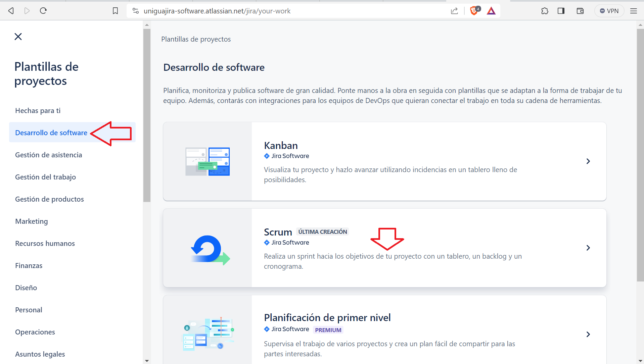
Task: Click the Kanban template thumbnail image
Action: pyautogui.click(x=208, y=161)
